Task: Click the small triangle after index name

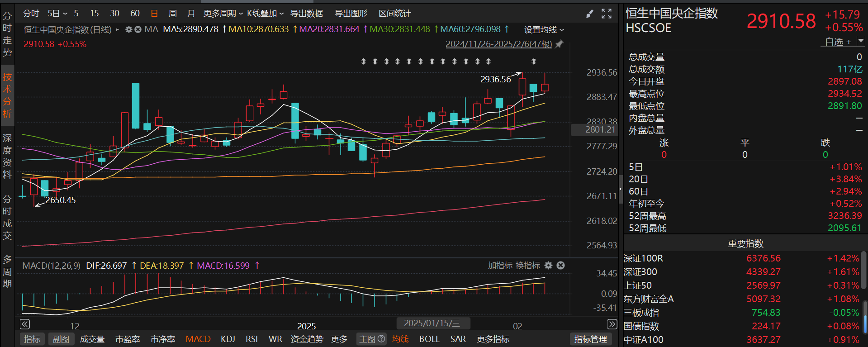Action: point(118,29)
